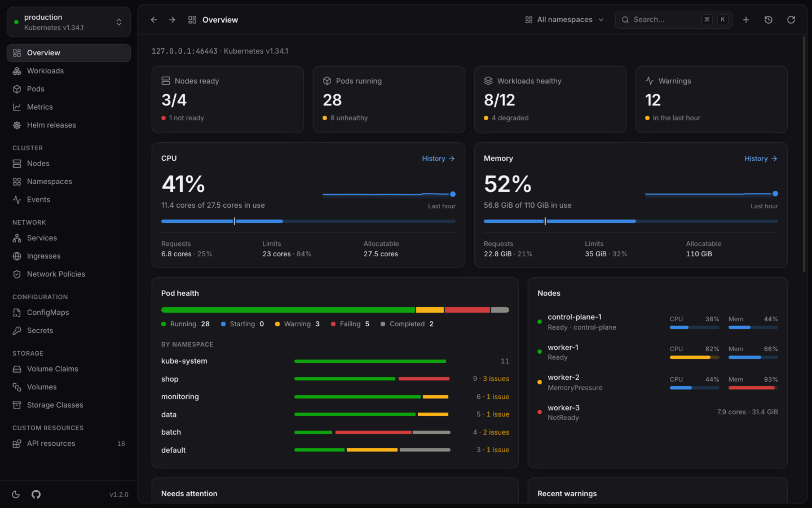Go back with the left arrow icon
812x508 pixels.
[154, 20]
